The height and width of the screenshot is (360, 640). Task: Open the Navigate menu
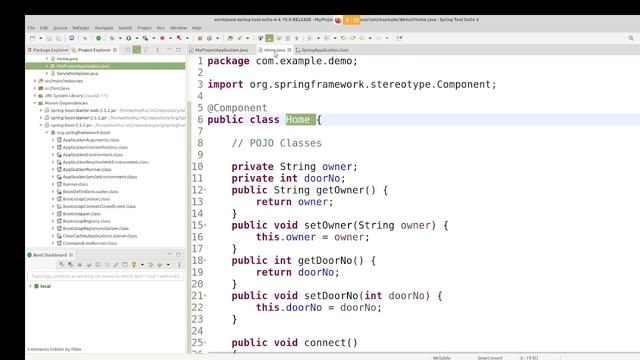(104, 28)
